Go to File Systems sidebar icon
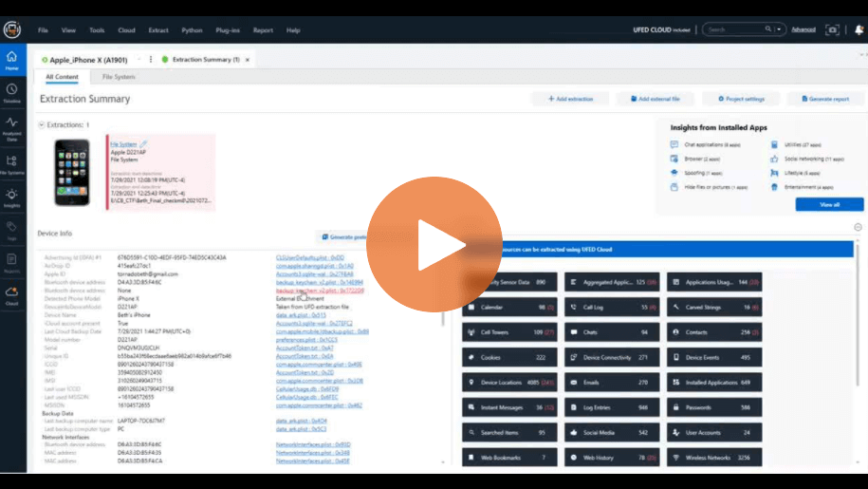This screenshot has height=489, width=868. point(11,163)
